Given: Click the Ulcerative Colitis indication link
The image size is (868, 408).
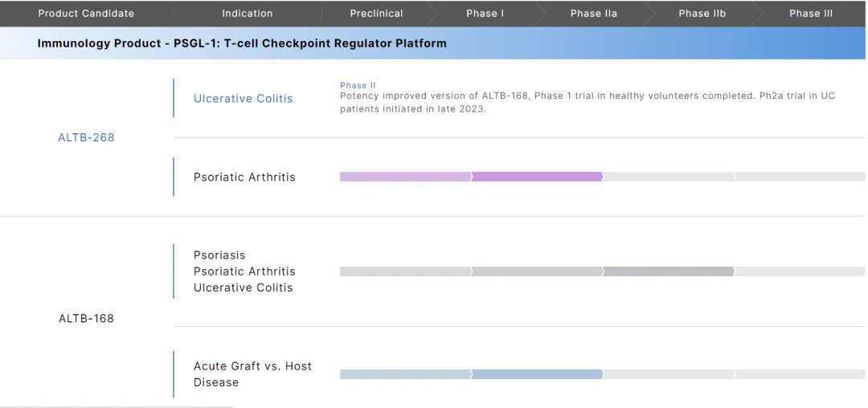Looking at the screenshot, I should tap(243, 99).
